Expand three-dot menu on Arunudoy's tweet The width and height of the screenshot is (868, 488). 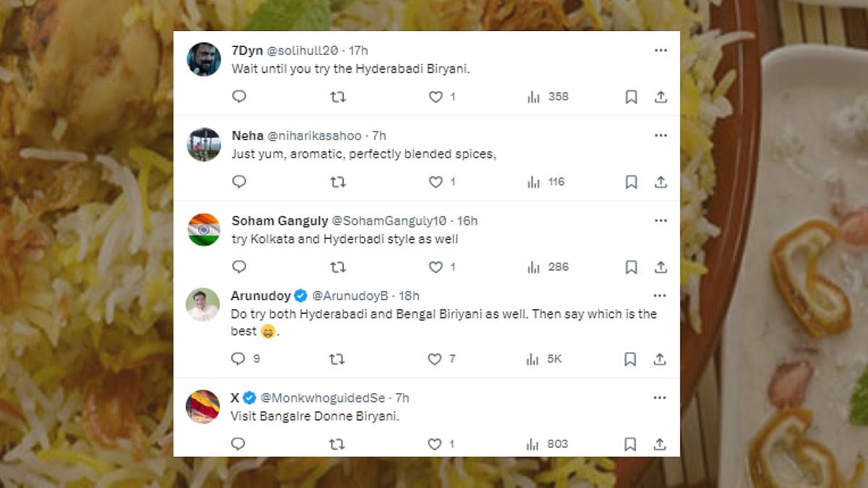click(660, 296)
